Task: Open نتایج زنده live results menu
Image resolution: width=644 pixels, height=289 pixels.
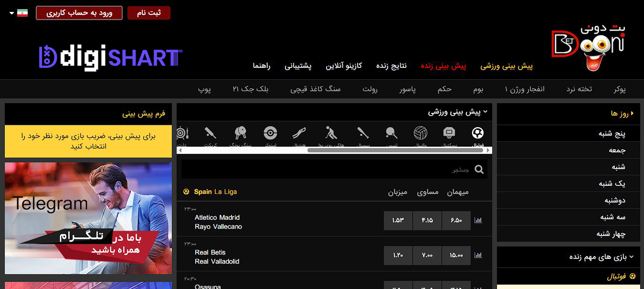Action: [391, 66]
